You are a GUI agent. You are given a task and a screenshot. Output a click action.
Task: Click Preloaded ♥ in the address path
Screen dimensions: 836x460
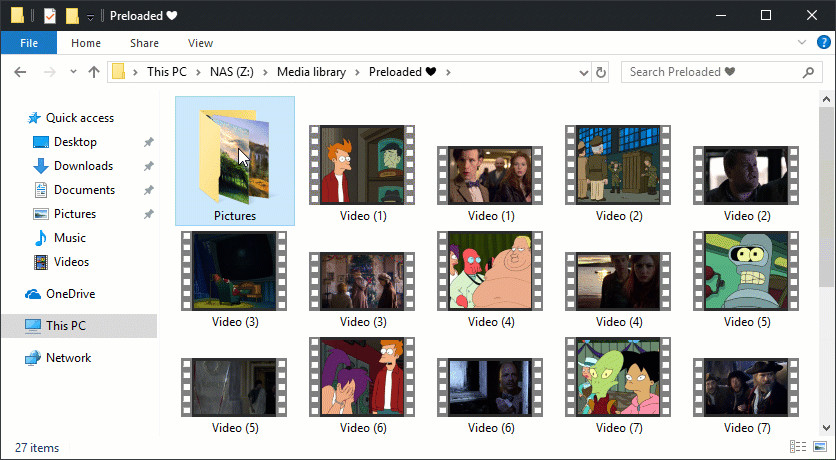[x=403, y=72]
